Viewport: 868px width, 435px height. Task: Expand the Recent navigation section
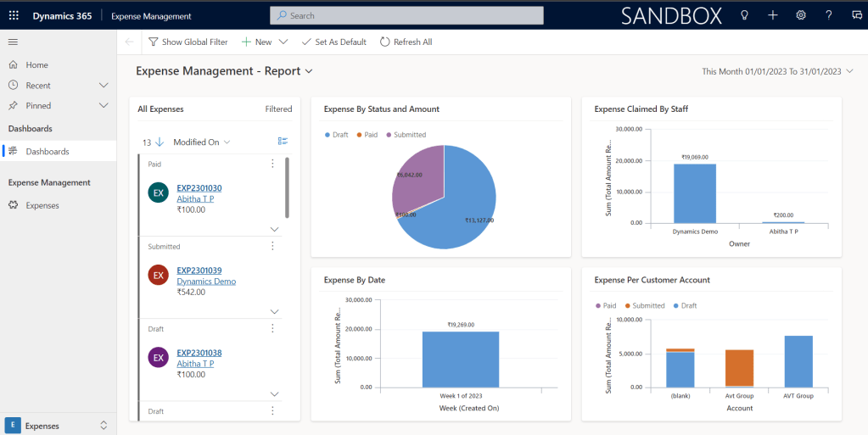[x=104, y=86]
